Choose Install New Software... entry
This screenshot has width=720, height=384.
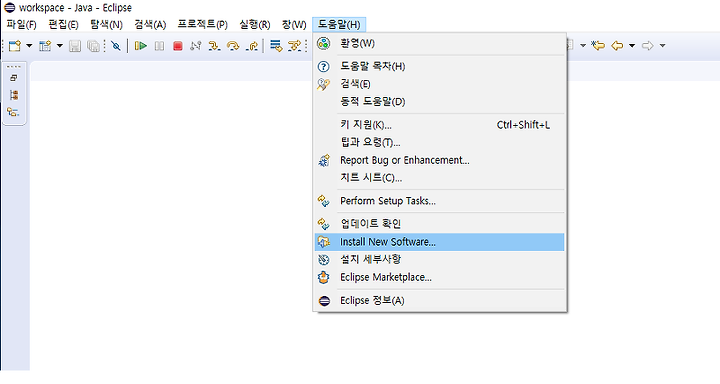(x=439, y=242)
